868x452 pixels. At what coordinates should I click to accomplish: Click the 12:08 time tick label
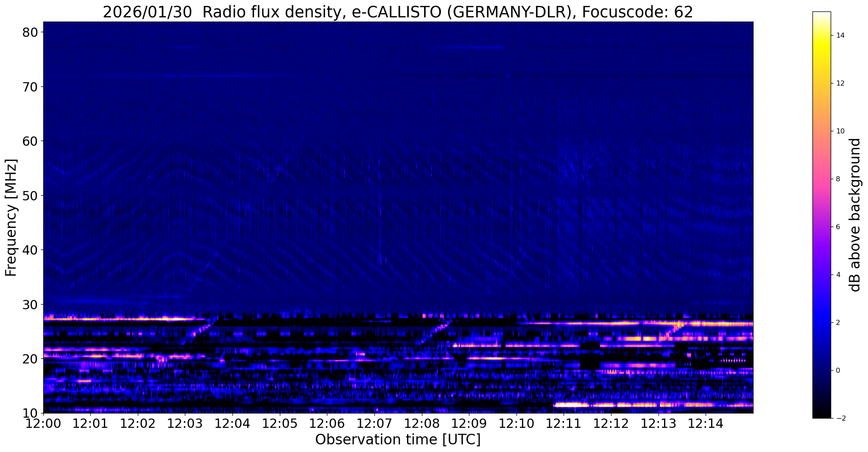pos(422,424)
